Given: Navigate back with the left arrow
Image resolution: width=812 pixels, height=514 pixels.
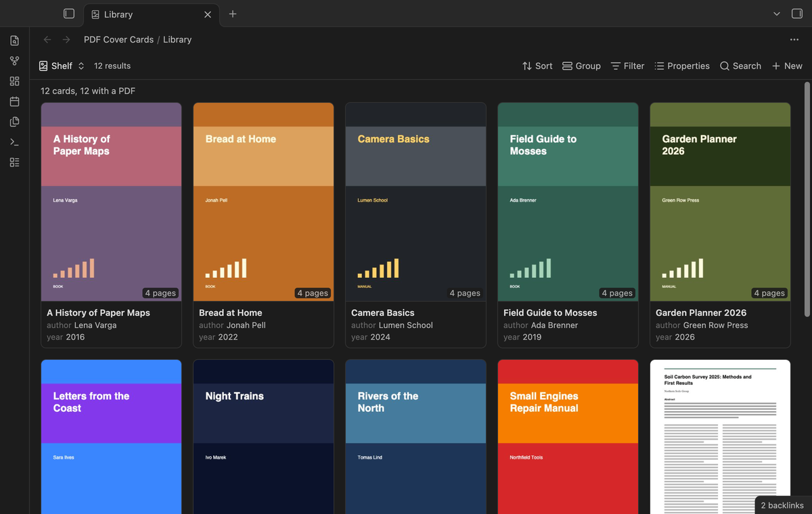Looking at the screenshot, I should coord(47,40).
